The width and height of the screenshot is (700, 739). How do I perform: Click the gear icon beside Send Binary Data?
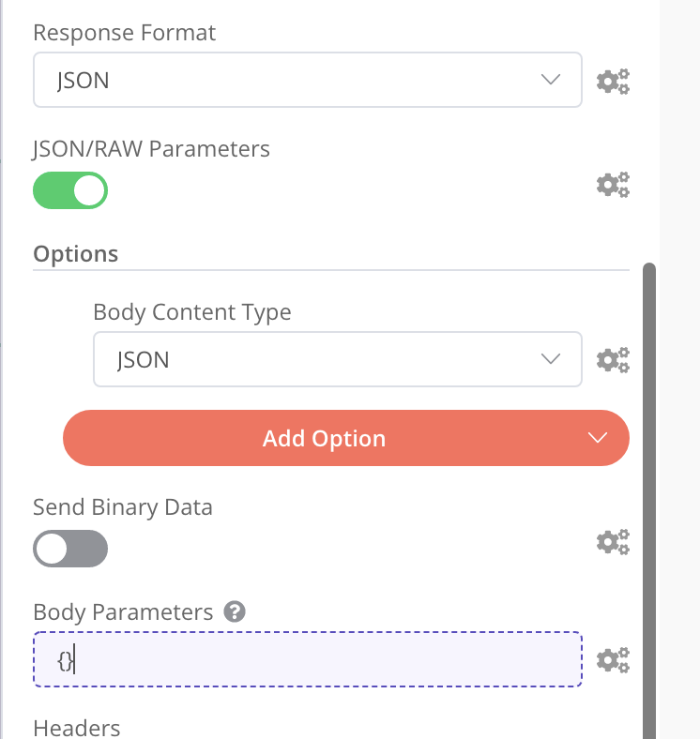613,541
